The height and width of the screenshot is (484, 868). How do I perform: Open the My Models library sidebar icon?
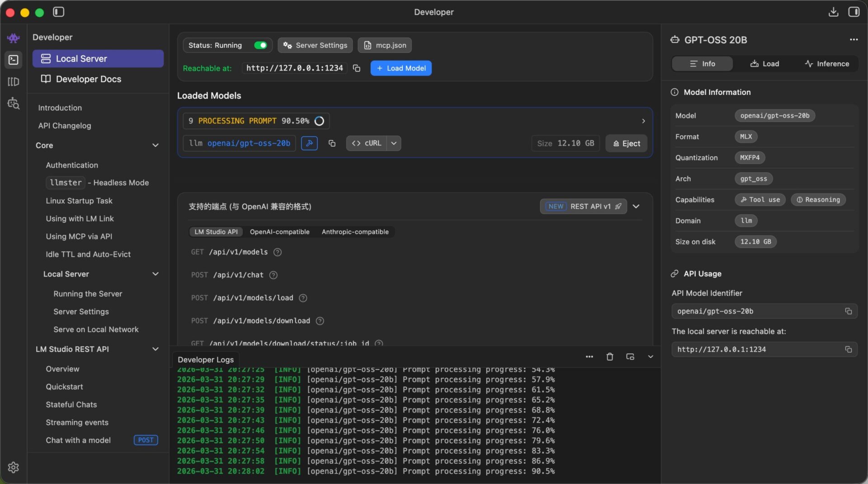click(14, 82)
